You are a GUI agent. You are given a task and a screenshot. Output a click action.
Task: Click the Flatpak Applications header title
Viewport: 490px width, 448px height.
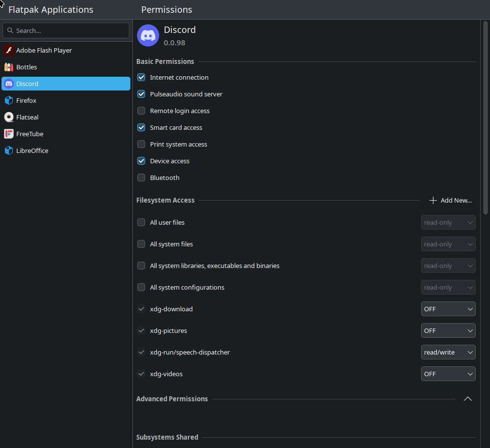click(51, 10)
